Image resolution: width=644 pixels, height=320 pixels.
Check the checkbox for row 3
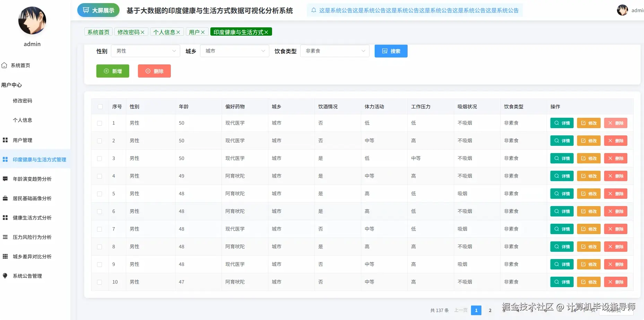click(x=99, y=158)
